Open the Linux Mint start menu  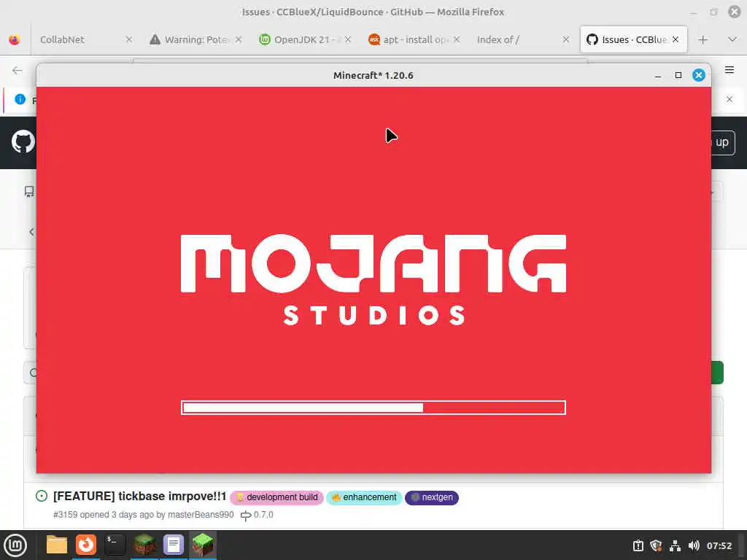click(x=15, y=545)
